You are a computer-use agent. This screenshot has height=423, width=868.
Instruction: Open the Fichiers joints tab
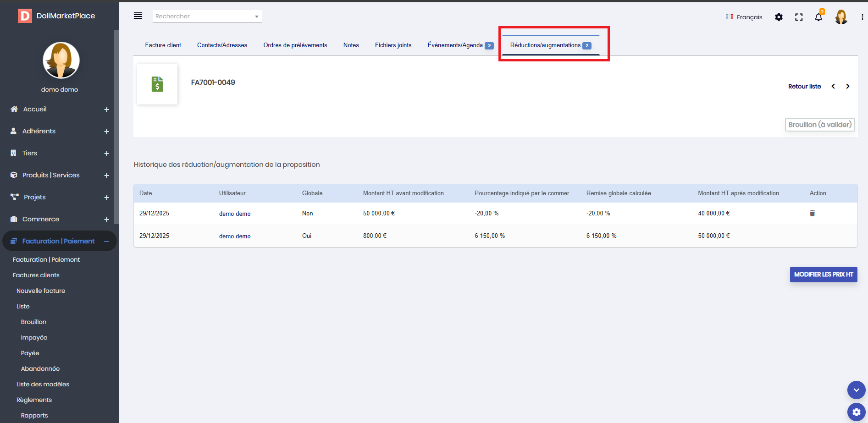[x=393, y=45]
